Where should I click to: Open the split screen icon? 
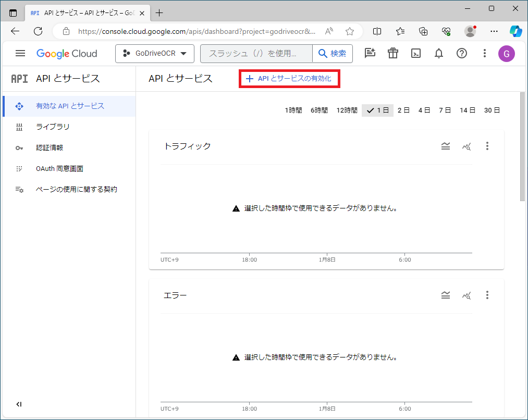377,31
